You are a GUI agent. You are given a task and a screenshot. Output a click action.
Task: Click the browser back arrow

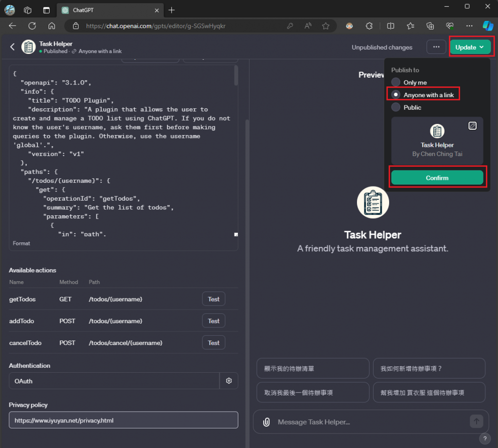click(x=12, y=26)
